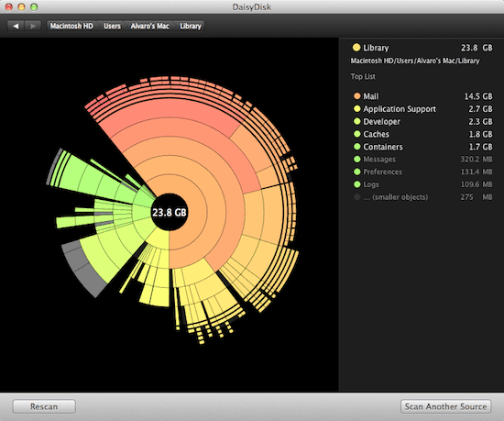Minimize the DaisyDisk window
This screenshot has width=504, height=421.
(x=21, y=6)
